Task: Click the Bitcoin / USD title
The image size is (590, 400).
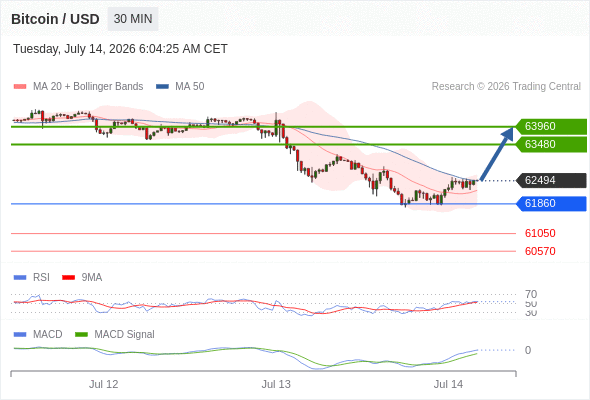Action: pos(55,19)
